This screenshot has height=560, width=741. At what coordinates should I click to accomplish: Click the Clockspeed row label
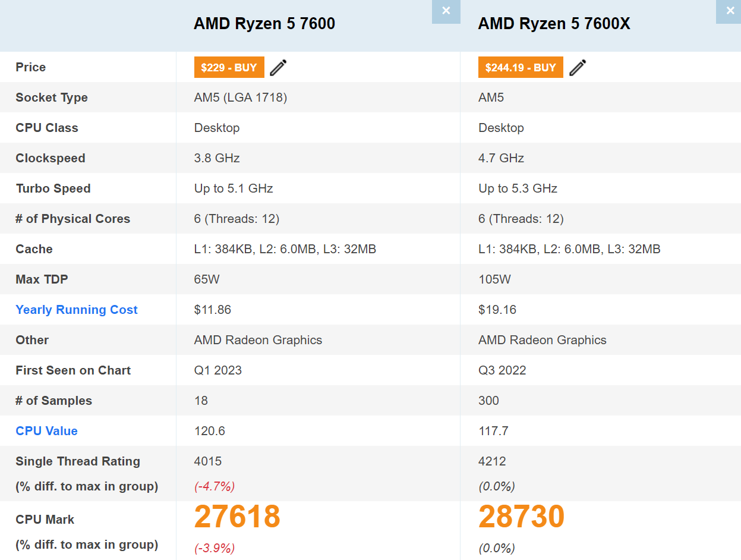[51, 158]
